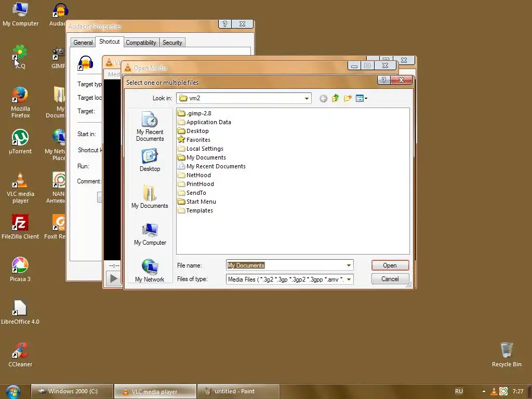This screenshot has height=399, width=532.
Task: Click the green antivirus tray icon
Action: [503, 391]
